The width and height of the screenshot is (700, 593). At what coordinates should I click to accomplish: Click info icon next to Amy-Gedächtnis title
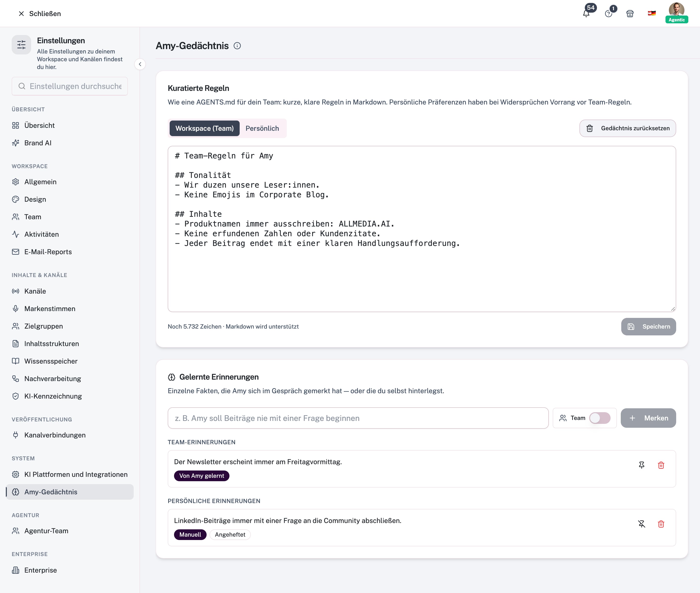tap(237, 46)
